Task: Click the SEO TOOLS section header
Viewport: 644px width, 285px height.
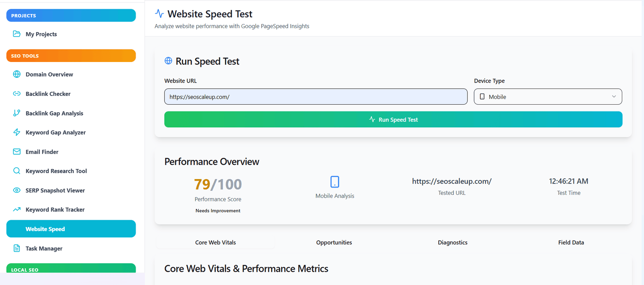Action: pos(71,56)
